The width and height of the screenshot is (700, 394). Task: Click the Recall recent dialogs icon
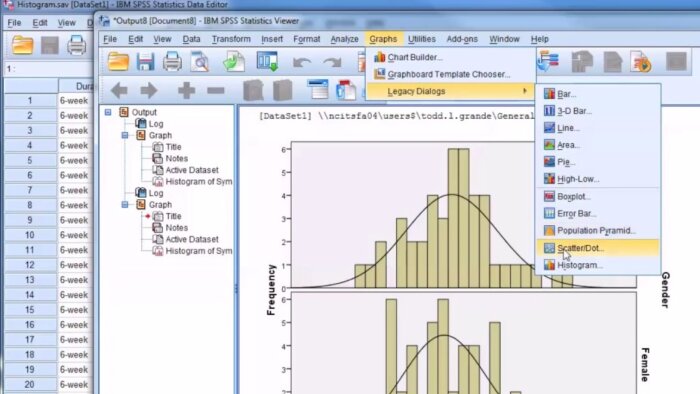coord(267,62)
